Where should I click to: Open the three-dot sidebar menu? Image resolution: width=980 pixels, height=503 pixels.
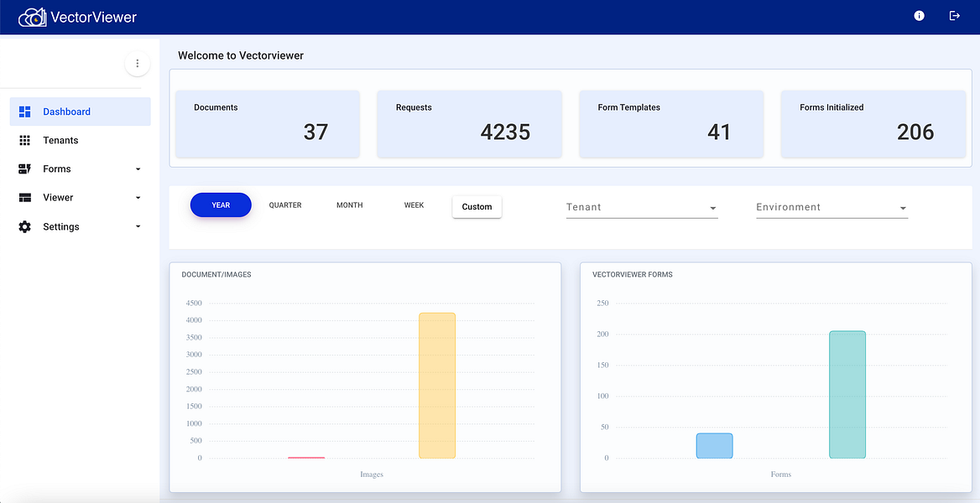138,63
